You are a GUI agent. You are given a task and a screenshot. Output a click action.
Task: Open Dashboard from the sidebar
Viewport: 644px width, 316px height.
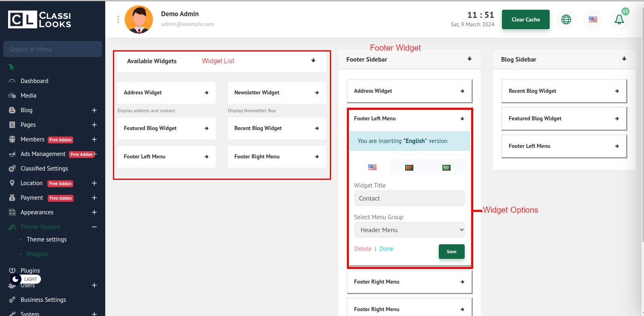(34, 81)
